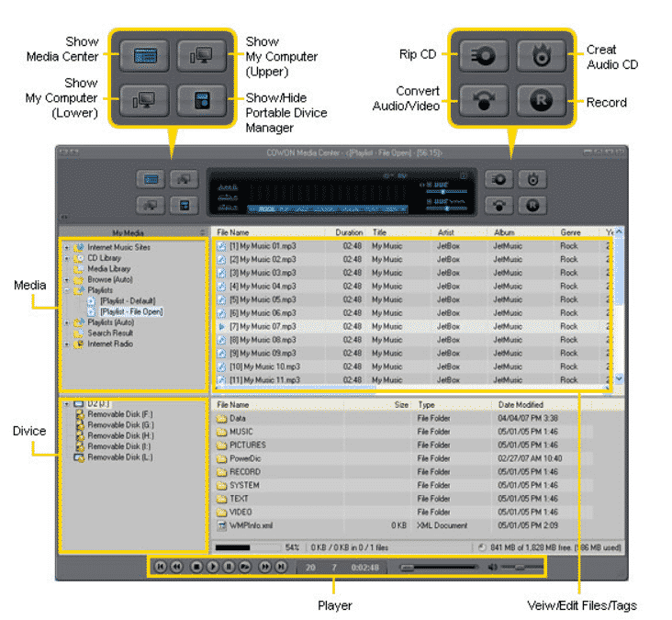The height and width of the screenshot is (620, 672).
Task: Collapse the Playlists tree node
Action: [x=67, y=290]
